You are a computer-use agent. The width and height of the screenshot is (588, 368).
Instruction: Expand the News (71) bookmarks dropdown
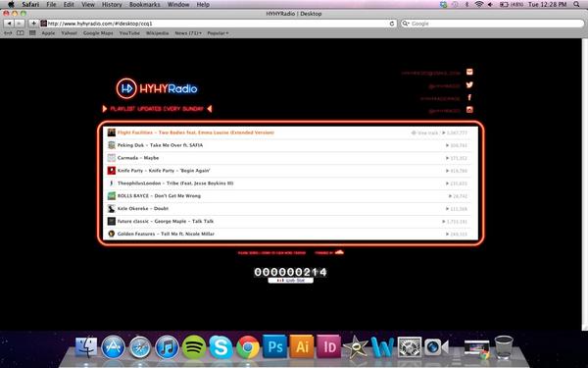(x=188, y=33)
